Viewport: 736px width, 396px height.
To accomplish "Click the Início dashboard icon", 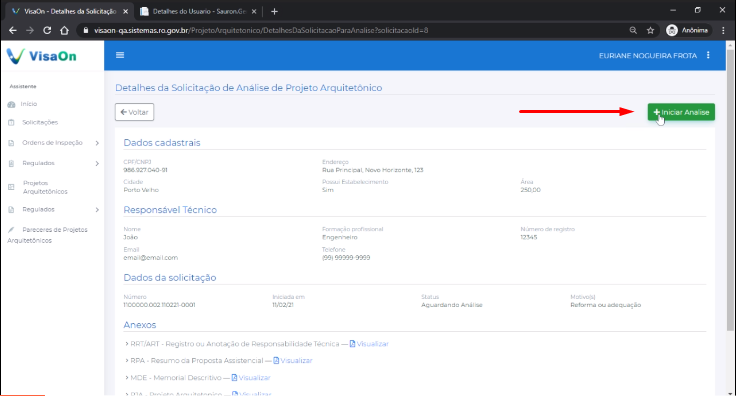I will click(x=11, y=105).
